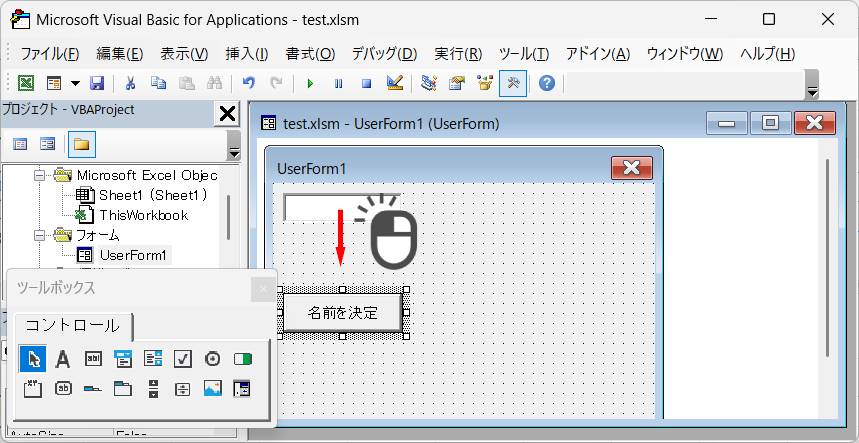The height and width of the screenshot is (443, 859).
Task: Pick the Frame tool in toolbox
Action: pos(33,388)
